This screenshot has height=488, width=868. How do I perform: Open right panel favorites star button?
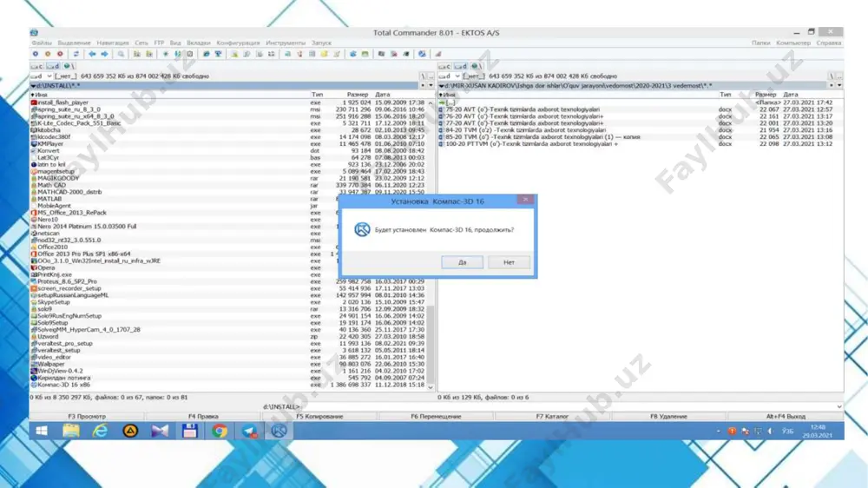click(831, 86)
